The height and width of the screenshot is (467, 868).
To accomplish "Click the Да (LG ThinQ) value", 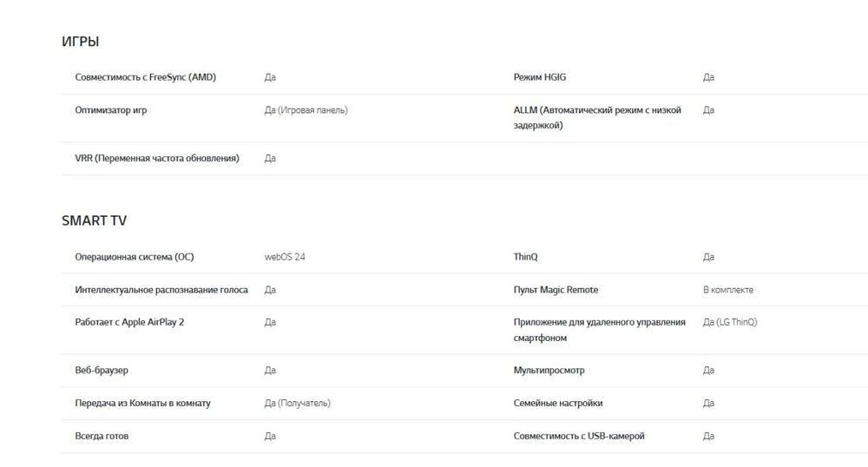I will coord(729,322).
